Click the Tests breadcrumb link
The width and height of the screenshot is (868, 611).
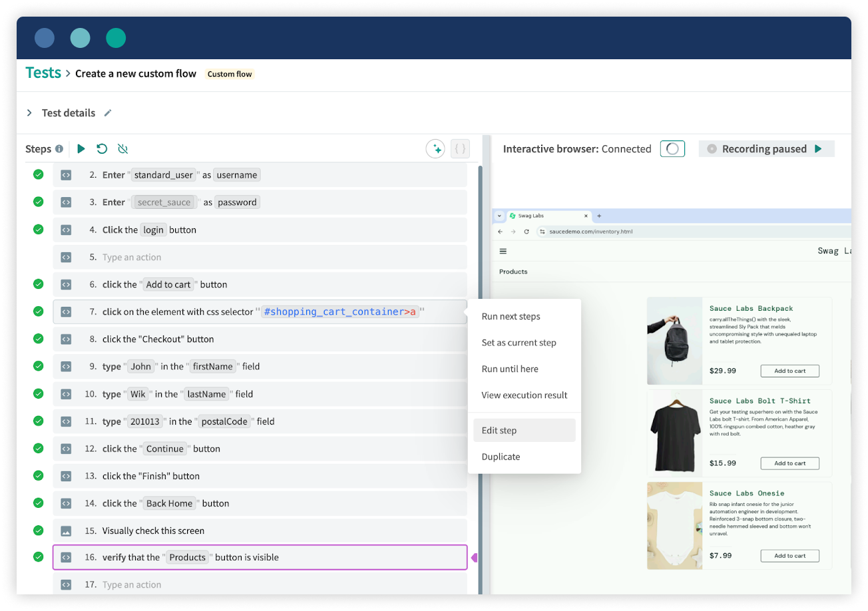click(43, 73)
